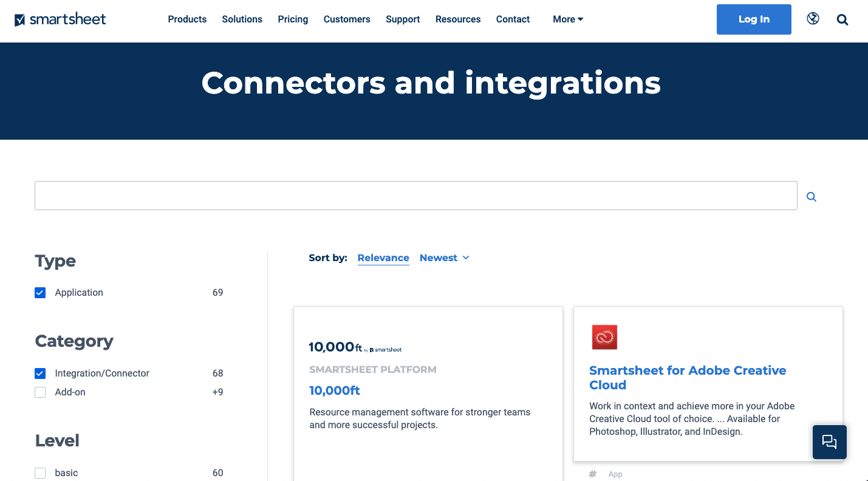Click the Add-on count +9
This screenshot has width=868, height=481.
pos(217,392)
